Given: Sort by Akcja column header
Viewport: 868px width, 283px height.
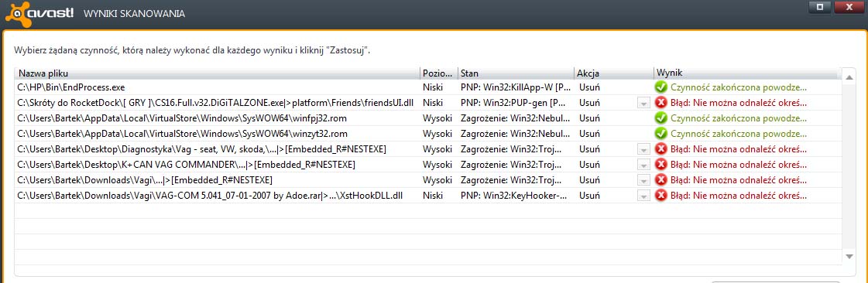Looking at the screenshot, I should coord(614,73).
